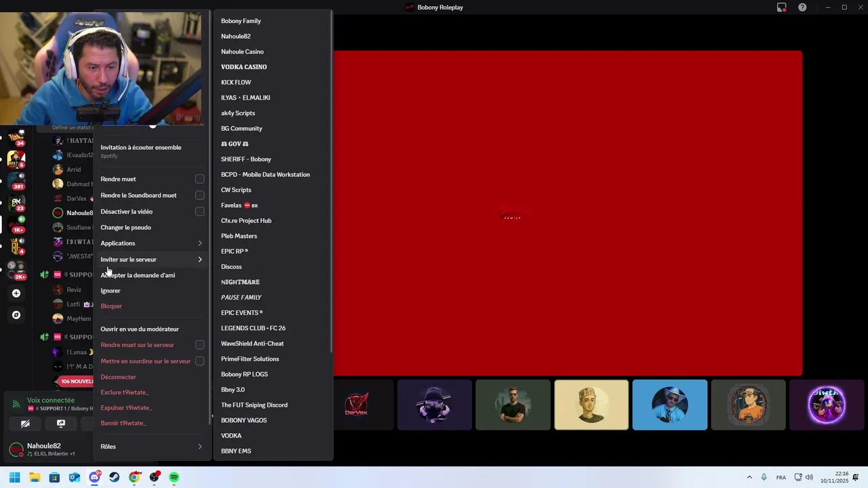
Task: Expand the Rôles submenu arrow
Action: 199,447
